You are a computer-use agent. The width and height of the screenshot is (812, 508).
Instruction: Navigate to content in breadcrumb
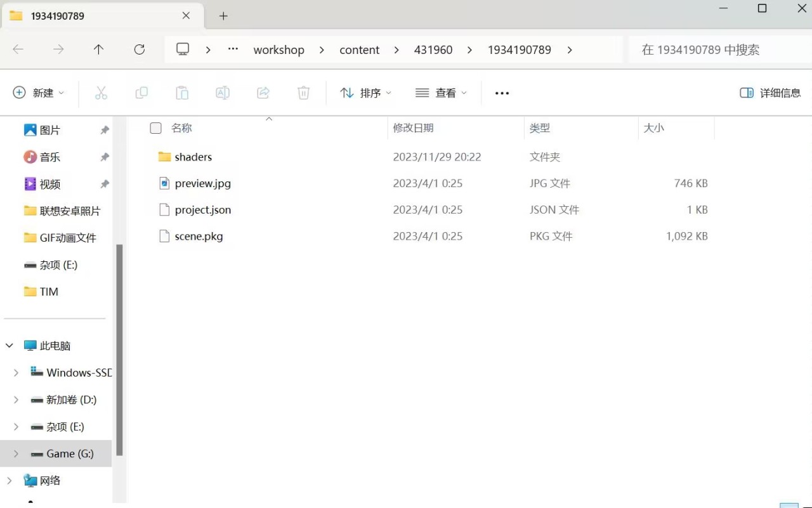coord(360,50)
